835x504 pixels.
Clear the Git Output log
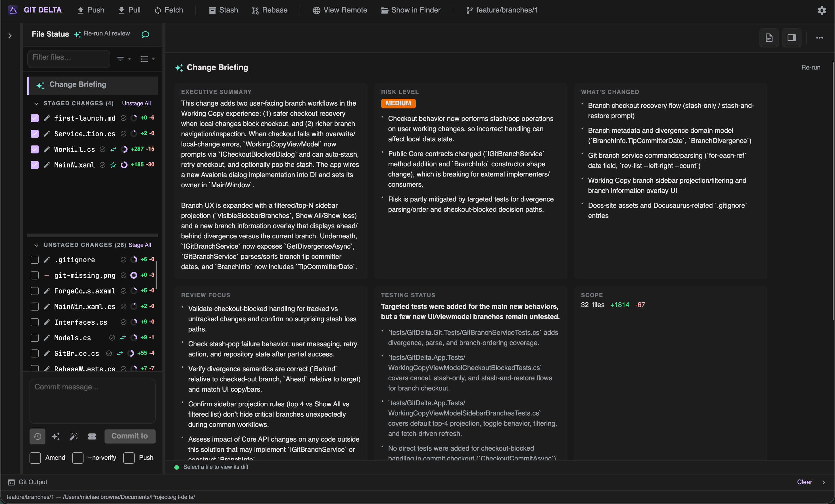805,482
